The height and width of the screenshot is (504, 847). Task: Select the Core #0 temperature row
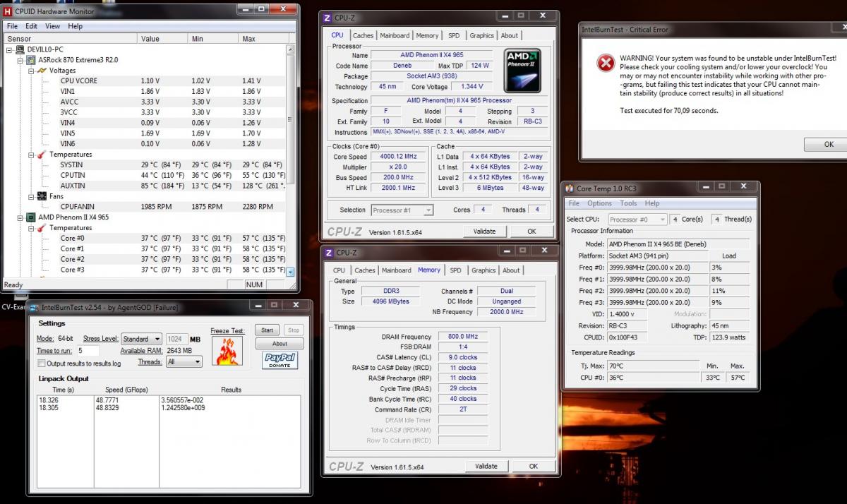pos(145,239)
